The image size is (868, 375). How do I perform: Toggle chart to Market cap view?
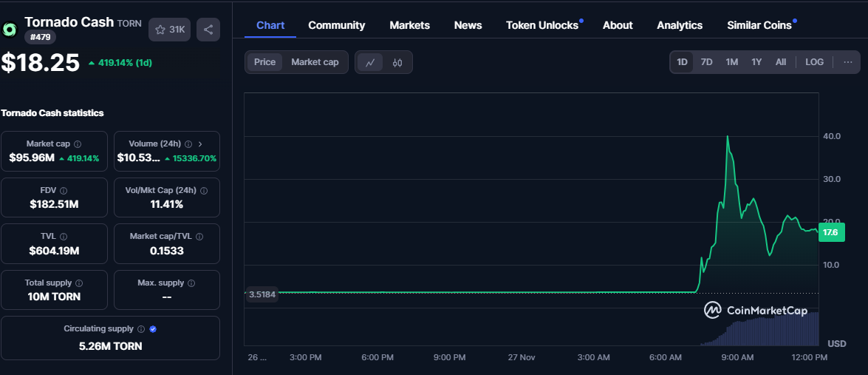pos(315,62)
